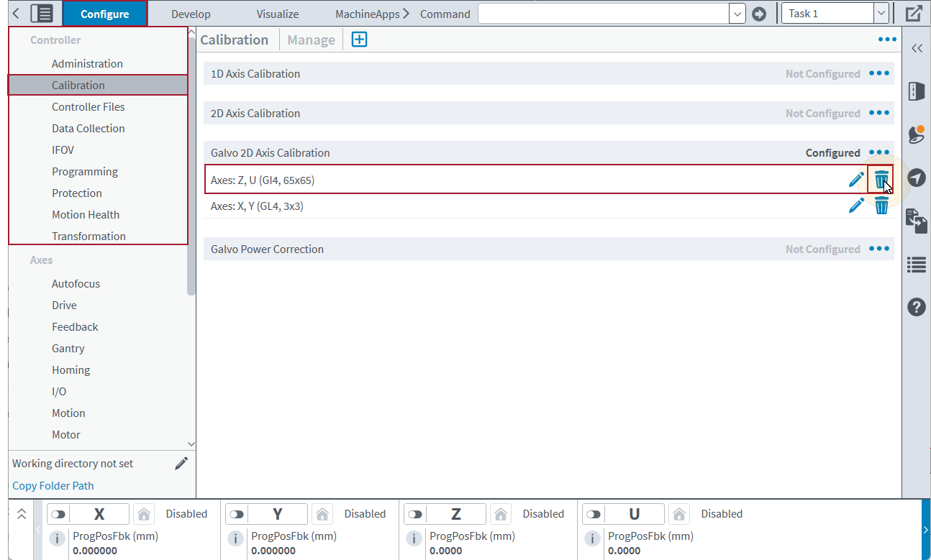Open the pop-out window icon top right
This screenshot has width=931, height=560.
[914, 14]
